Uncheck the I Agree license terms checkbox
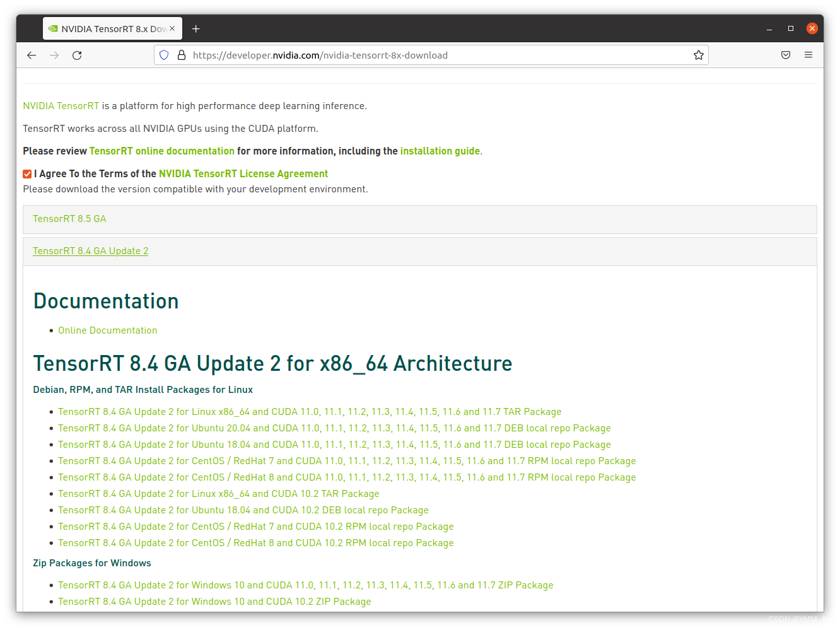 (x=26, y=173)
